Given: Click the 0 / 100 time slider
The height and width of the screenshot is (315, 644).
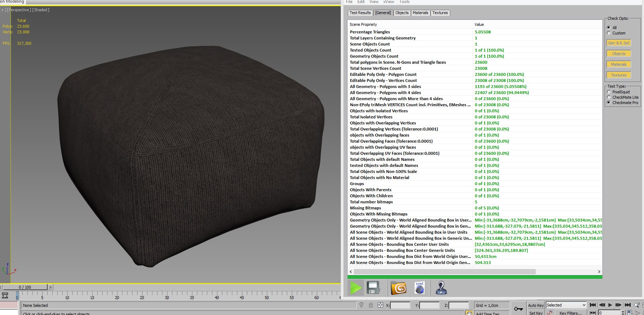Looking at the screenshot, I should [25, 287].
